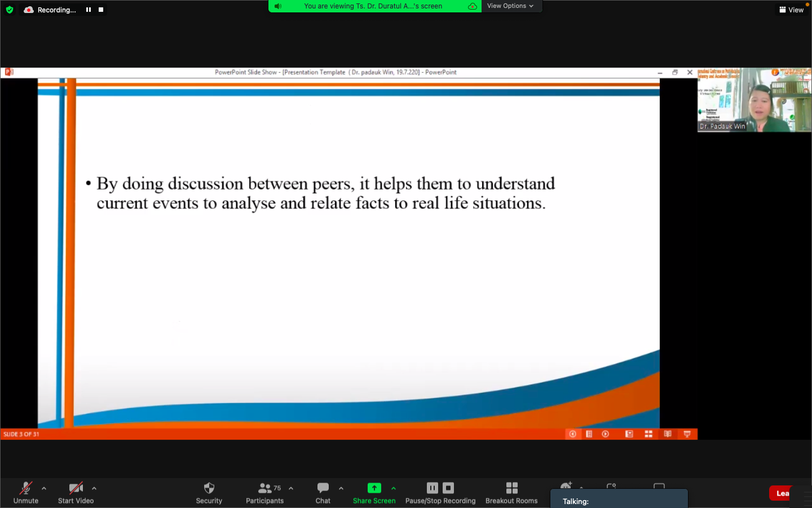Viewport: 812px width, 508px height.
Task: Open the Participants list
Action: click(264, 488)
